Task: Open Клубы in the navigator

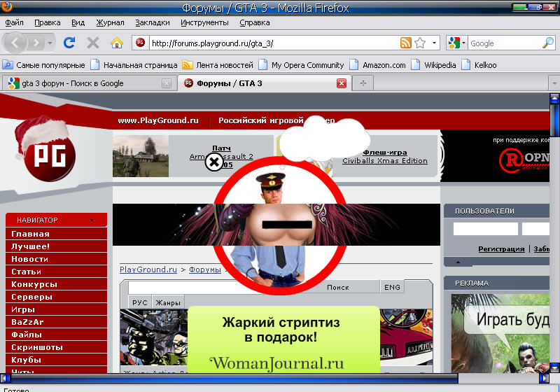Action: pos(57,360)
